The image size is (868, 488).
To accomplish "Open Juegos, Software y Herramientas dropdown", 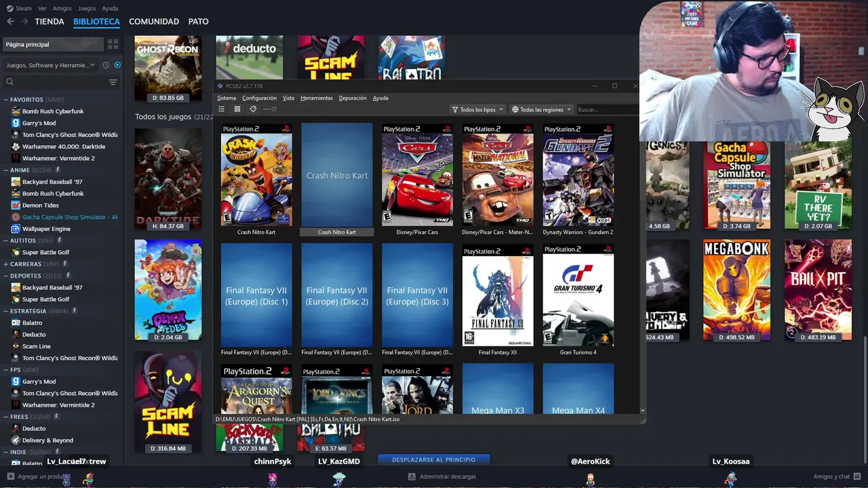I will click(51, 65).
